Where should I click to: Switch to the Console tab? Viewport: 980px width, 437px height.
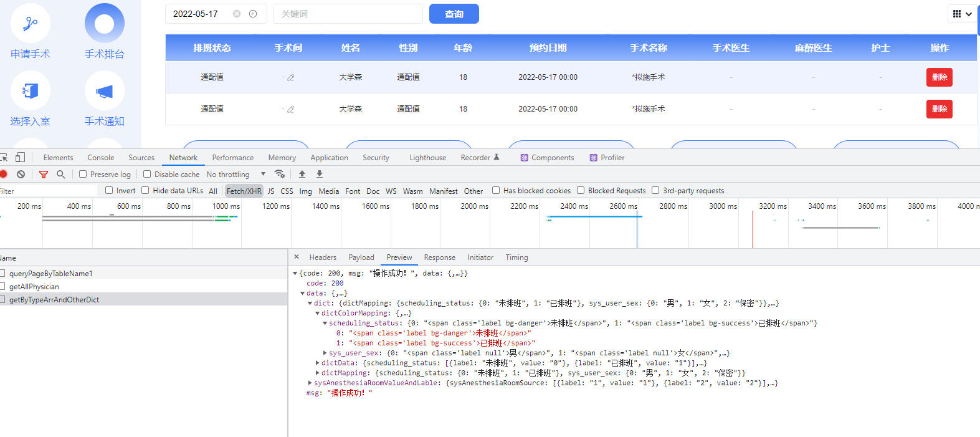(101, 158)
